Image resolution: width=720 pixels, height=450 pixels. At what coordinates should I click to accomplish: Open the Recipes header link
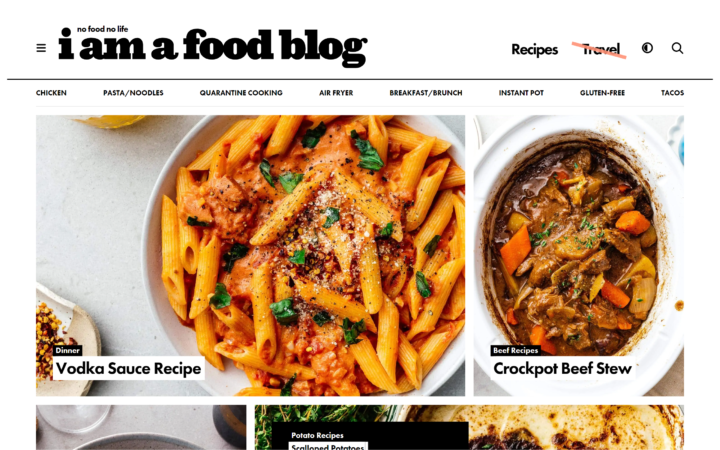(534, 49)
